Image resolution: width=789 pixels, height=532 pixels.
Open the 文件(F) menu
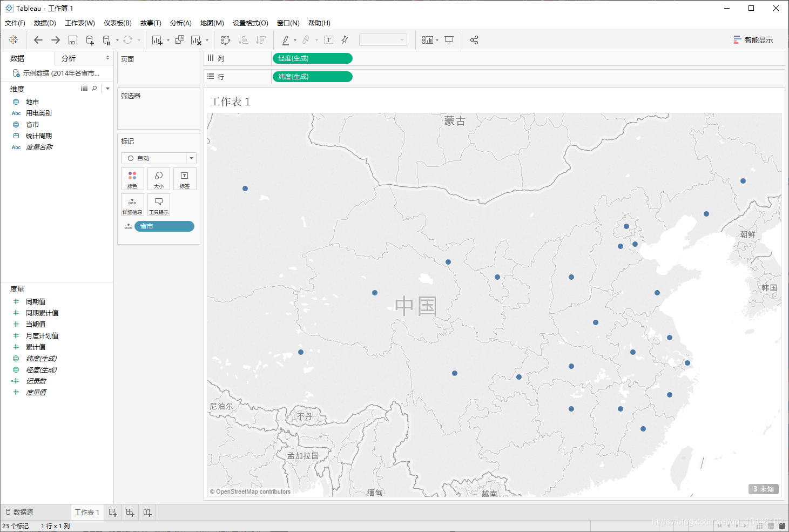15,23
